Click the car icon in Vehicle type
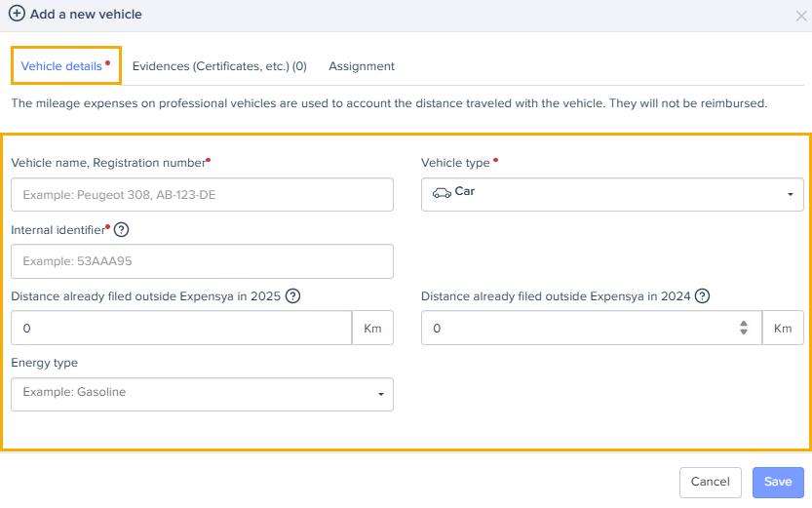Screen dimensions: 812x508 point(442,192)
